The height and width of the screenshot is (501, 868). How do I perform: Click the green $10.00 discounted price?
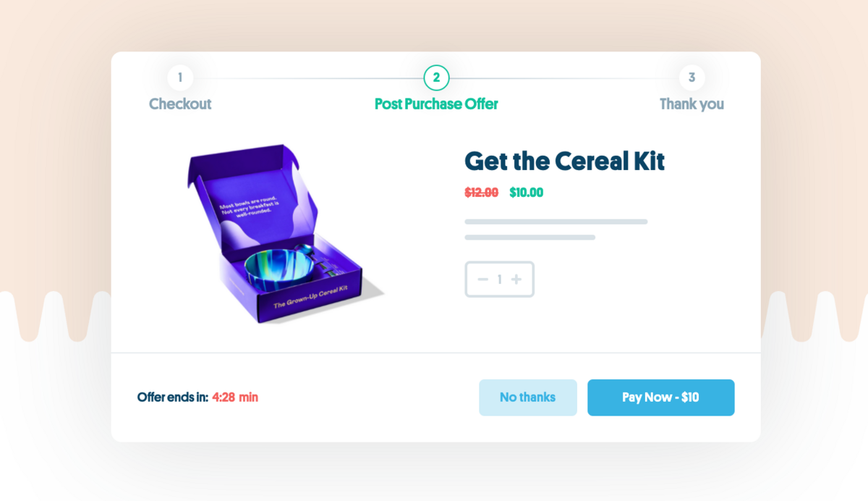(x=527, y=193)
